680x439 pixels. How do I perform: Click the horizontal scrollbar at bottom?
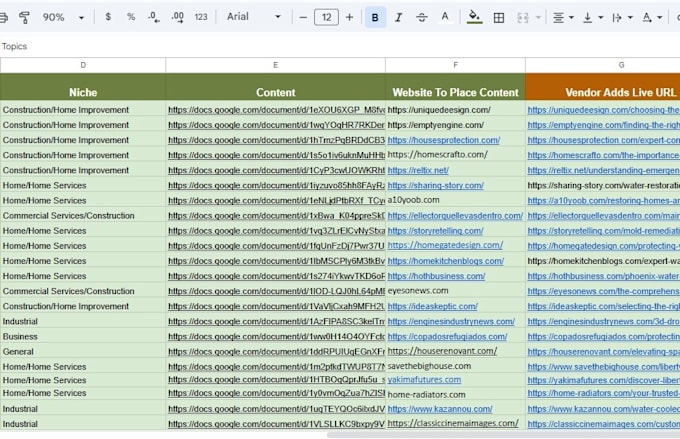tap(503, 435)
